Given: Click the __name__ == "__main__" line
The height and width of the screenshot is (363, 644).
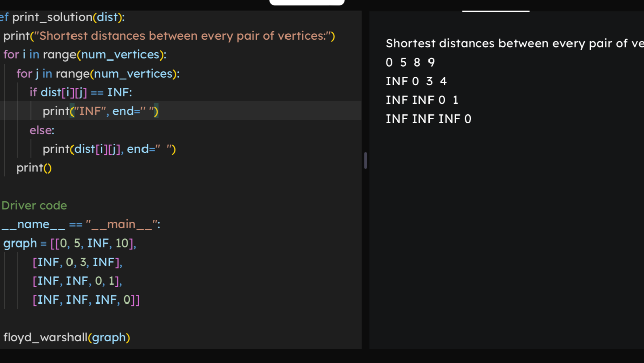Looking at the screenshot, I should pos(81,224).
